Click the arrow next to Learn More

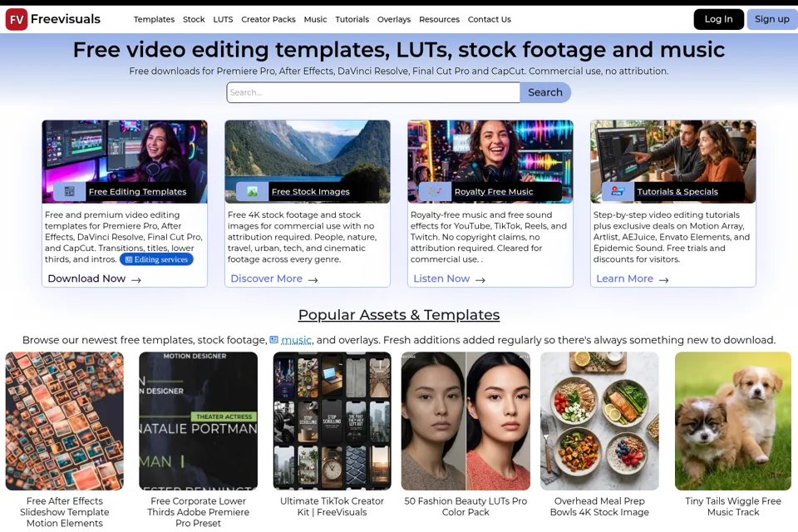663,279
